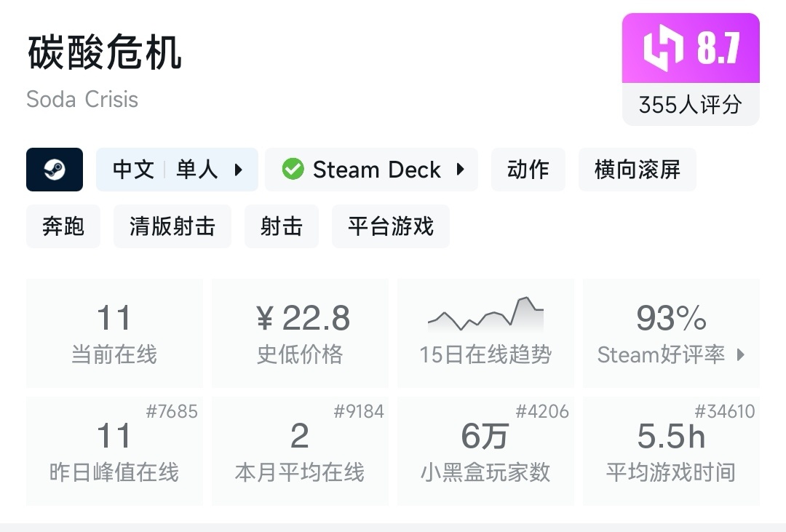The width and height of the screenshot is (786, 532).
Task: Click the Heybox logo in the rating badge
Action: click(664, 48)
